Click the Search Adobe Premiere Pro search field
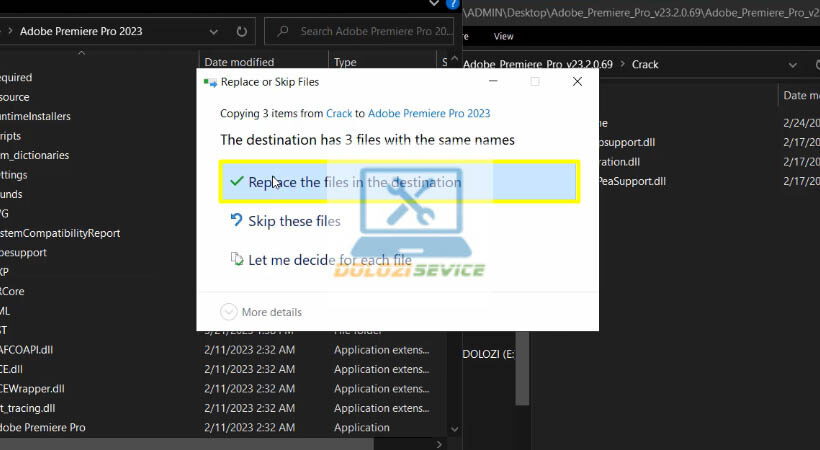This screenshot has height=450, width=820. [x=370, y=31]
